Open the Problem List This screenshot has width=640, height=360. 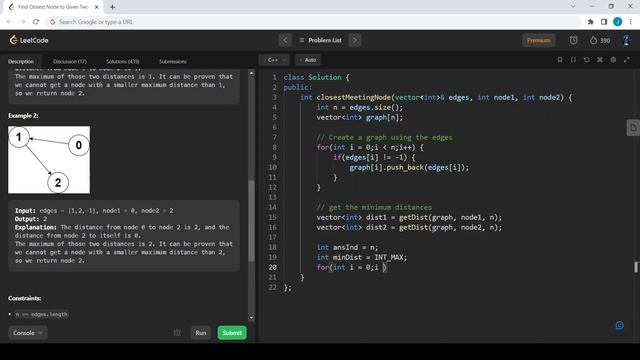click(320, 40)
